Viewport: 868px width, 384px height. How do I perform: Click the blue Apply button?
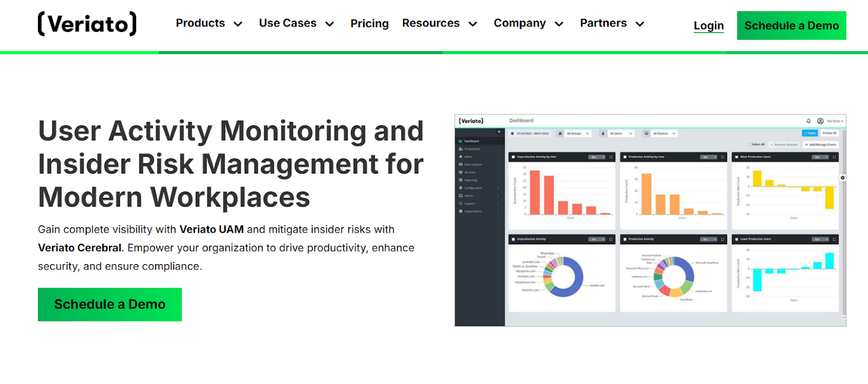point(810,133)
